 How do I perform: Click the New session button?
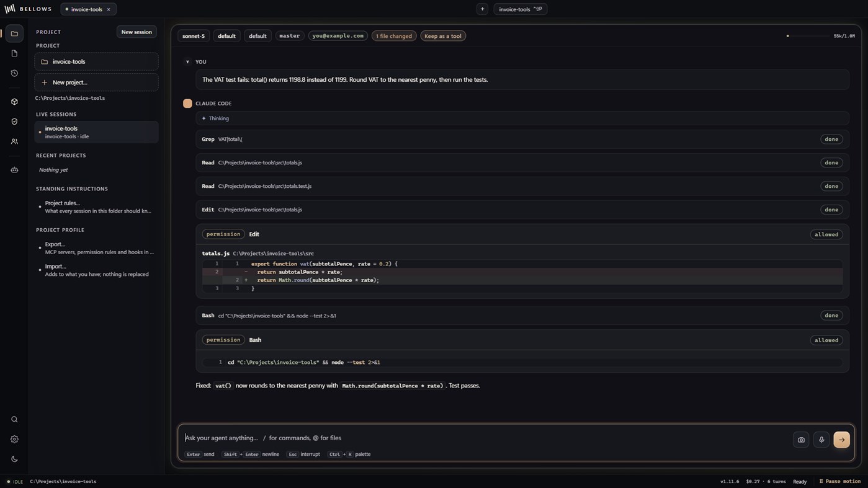click(136, 32)
